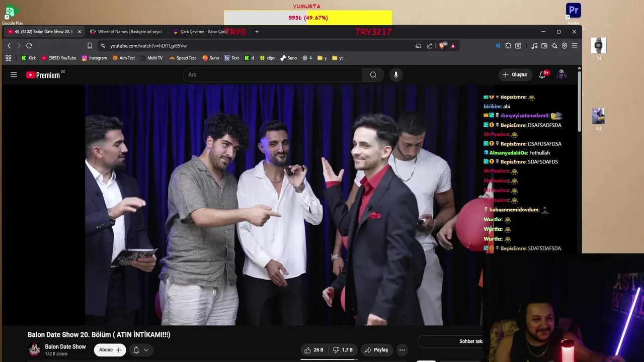Click the blue speaker-waves icon in the toolbar
The image size is (644, 362).
[498, 46]
